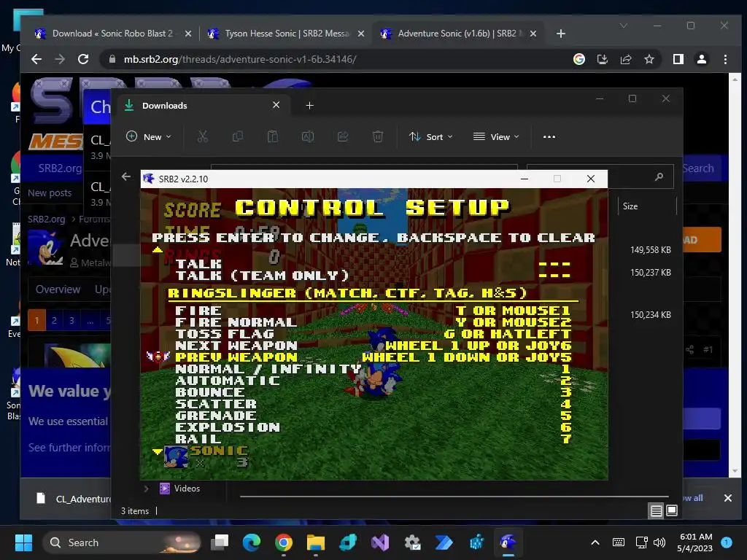
Task: Click SRB2 Sonic icon in taskbar
Action: coord(508,542)
